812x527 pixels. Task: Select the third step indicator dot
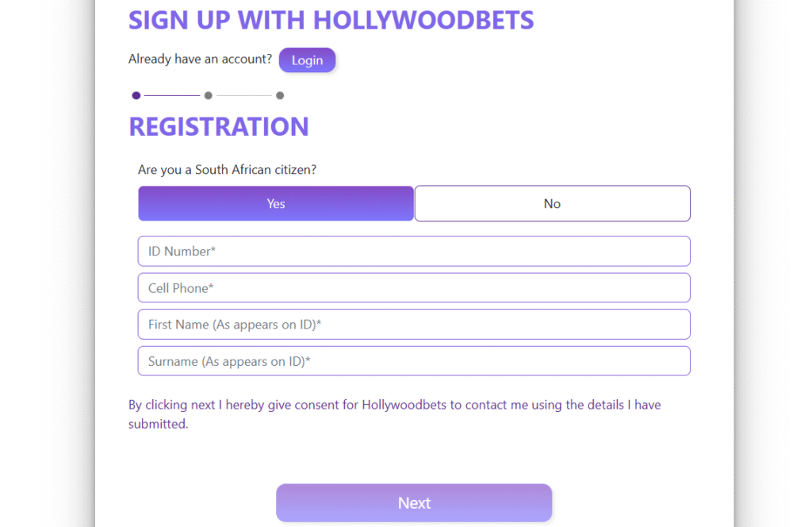pos(280,96)
